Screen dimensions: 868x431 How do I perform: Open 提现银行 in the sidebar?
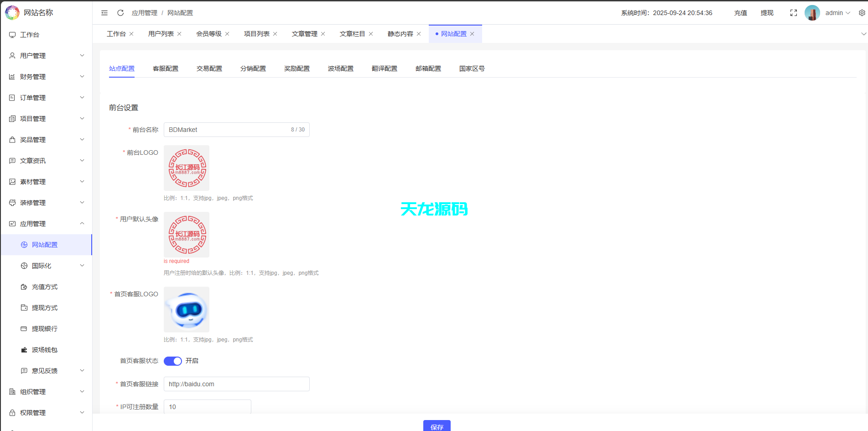(44, 329)
